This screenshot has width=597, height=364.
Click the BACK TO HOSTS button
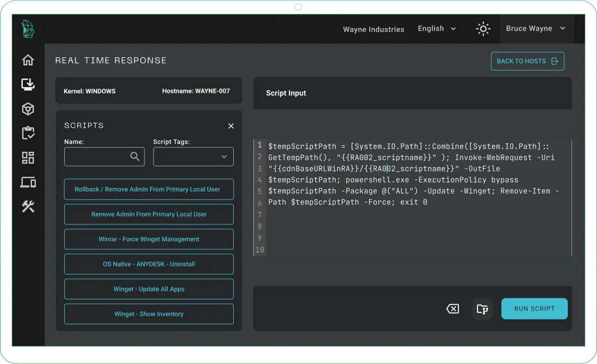click(x=527, y=61)
